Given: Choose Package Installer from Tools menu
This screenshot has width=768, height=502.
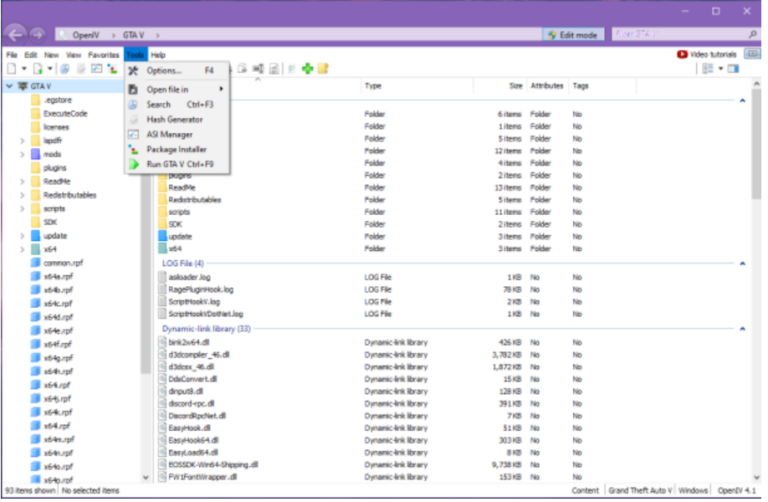Looking at the screenshot, I should (x=177, y=149).
